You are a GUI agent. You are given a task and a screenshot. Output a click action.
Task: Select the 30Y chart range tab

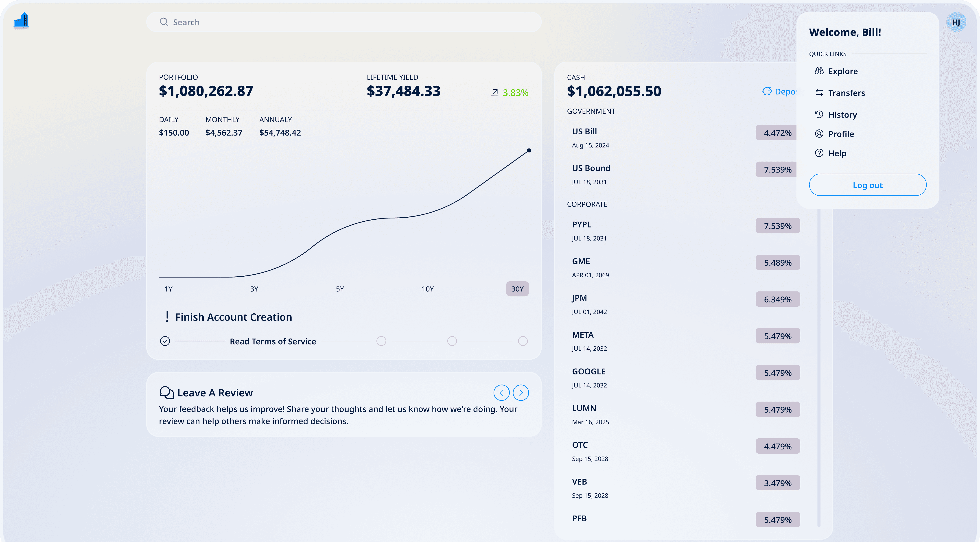click(517, 289)
